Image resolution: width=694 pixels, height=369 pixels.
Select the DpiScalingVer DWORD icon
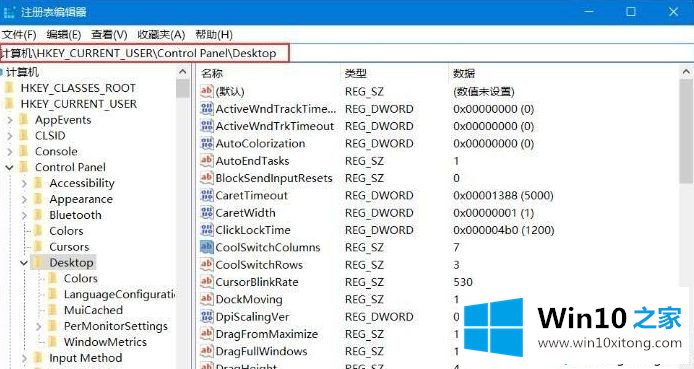click(x=206, y=317)
